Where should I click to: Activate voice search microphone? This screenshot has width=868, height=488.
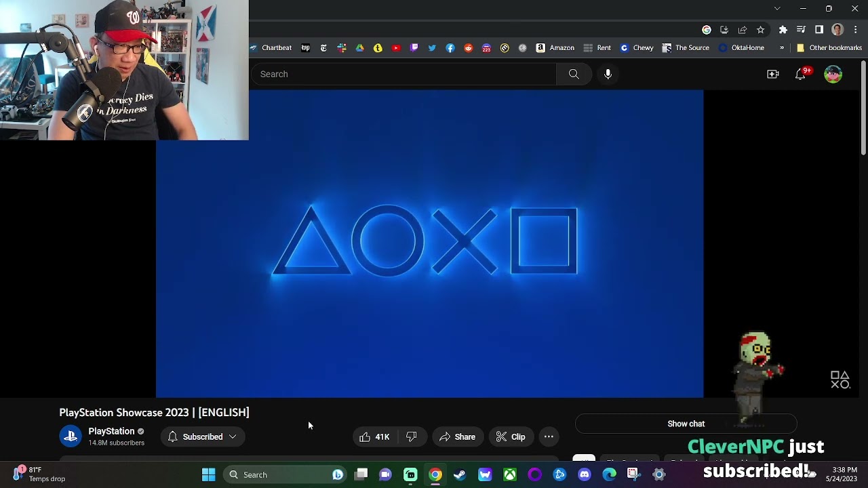[608, 74]
